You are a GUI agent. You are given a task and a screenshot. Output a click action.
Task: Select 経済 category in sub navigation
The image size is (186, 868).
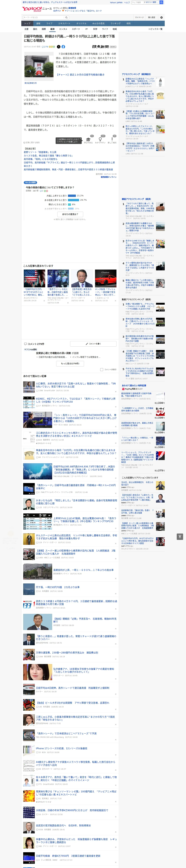[x=52, y=29]
